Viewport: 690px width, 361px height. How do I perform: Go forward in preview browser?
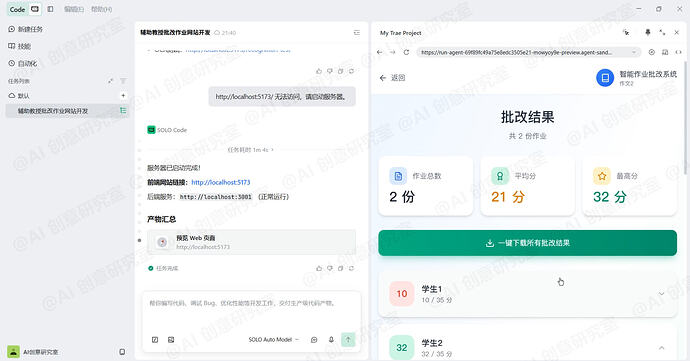393,52
